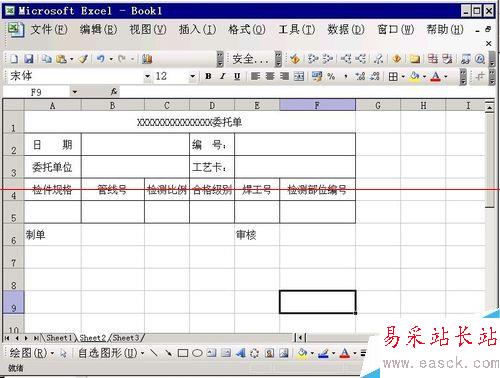Click the Decrease Decimal icon
Viewport: 500px width, 378px height.
coord(375,76)
